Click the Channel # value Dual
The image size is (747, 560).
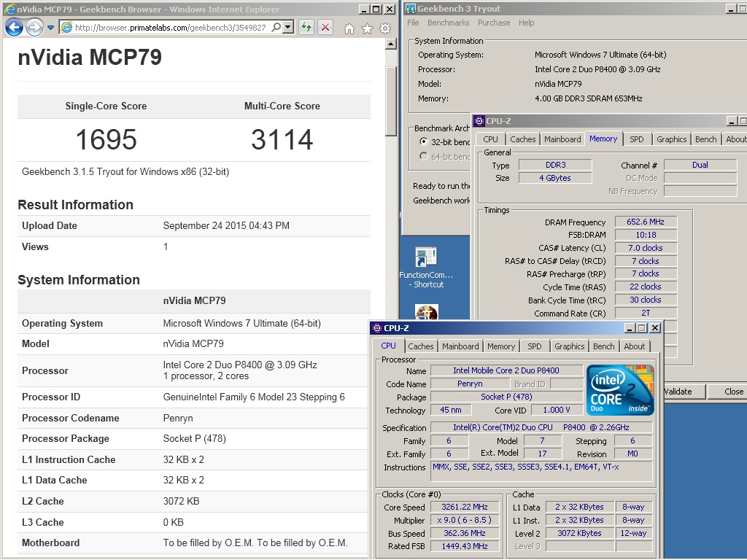tap(700, 165)
